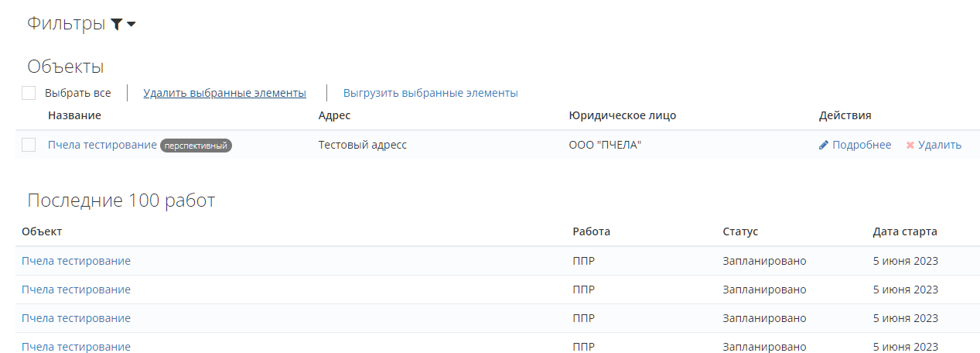Open first Пчела тестирование link in works list

tap(76, 261)
